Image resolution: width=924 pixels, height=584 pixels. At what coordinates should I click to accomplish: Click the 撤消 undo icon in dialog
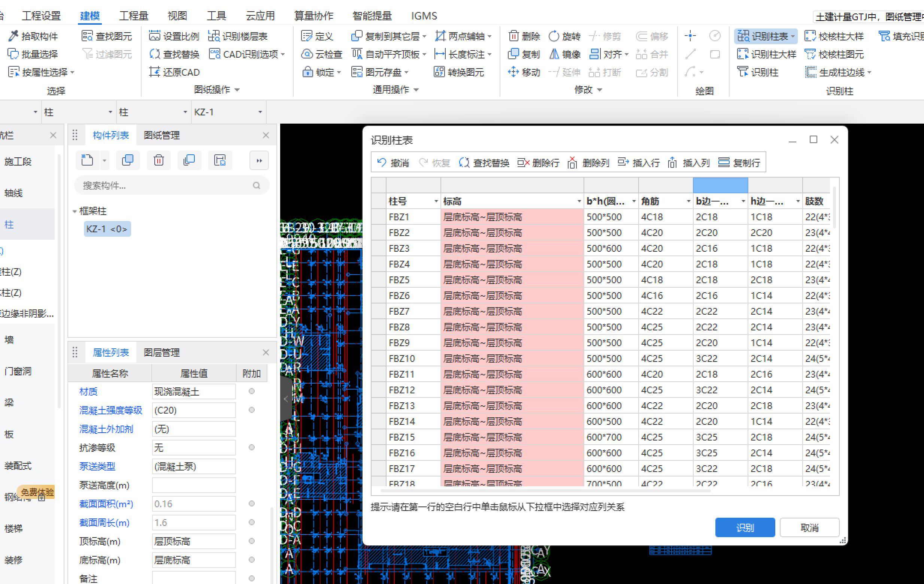click(x=381, y=163)
